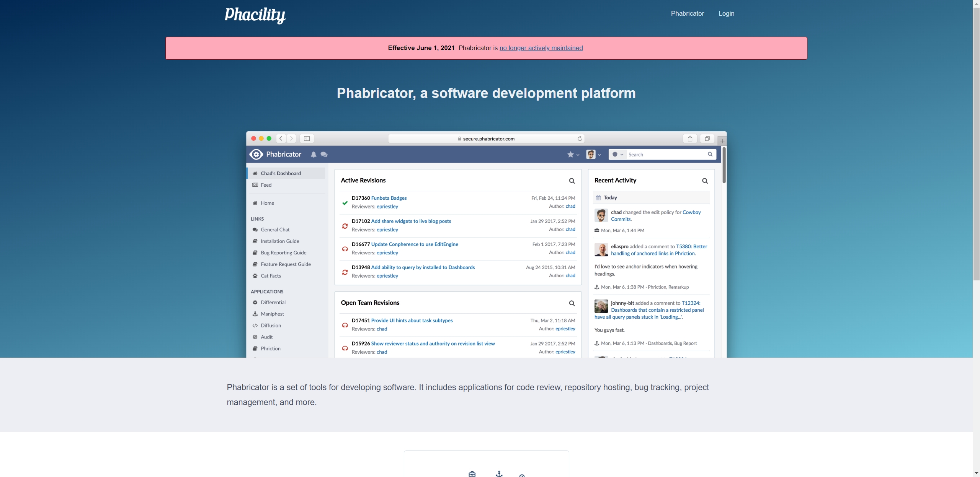
Task: Click the browser reload icon in address bar
Action: pos(580,138)
